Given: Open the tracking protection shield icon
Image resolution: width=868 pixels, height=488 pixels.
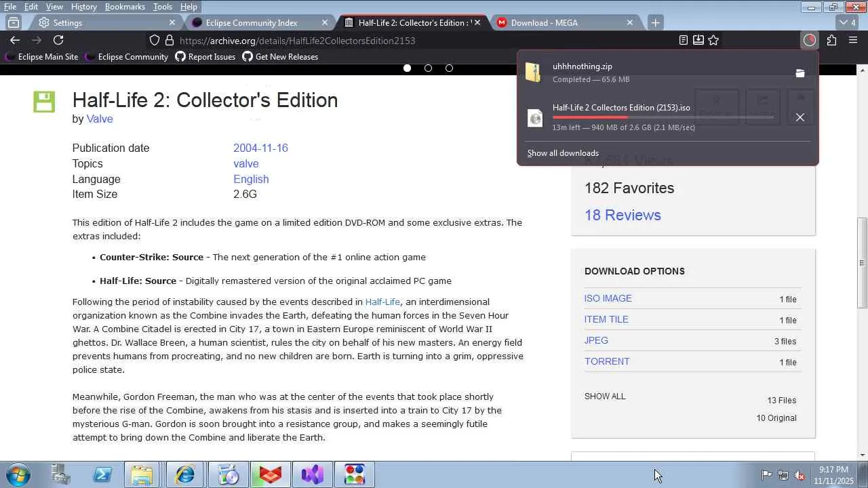Looking at the screenshot, I should click(x=155, y=40).
